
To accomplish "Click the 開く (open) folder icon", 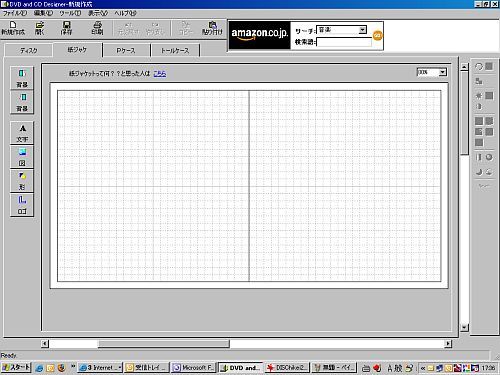I will pos(40,28).
